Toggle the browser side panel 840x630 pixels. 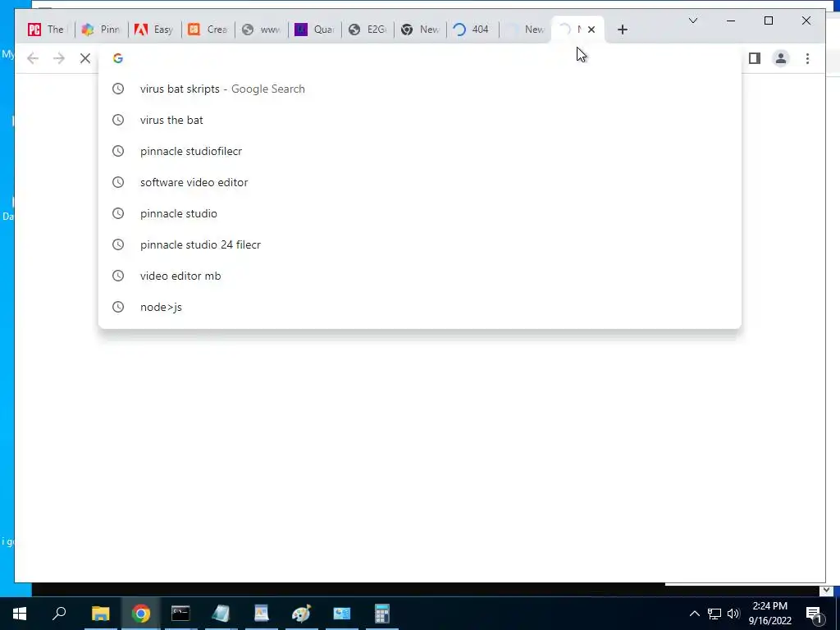tap(755, 58)
